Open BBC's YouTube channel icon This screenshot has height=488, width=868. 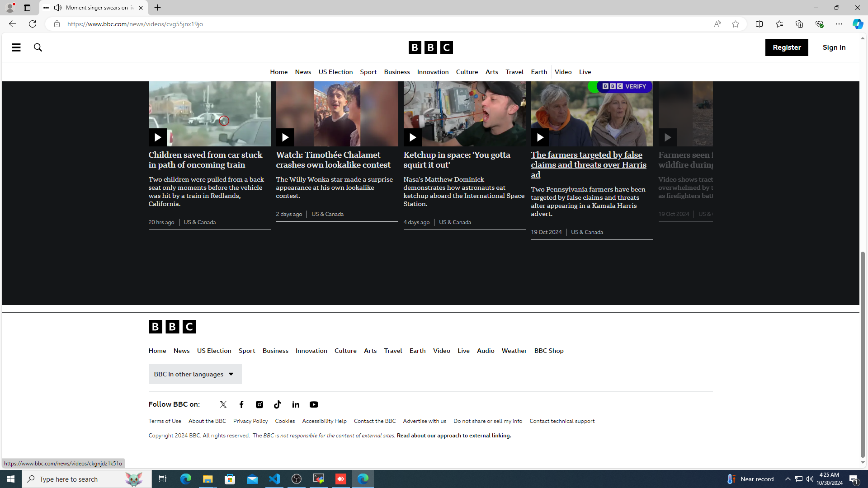click(314, 404)
